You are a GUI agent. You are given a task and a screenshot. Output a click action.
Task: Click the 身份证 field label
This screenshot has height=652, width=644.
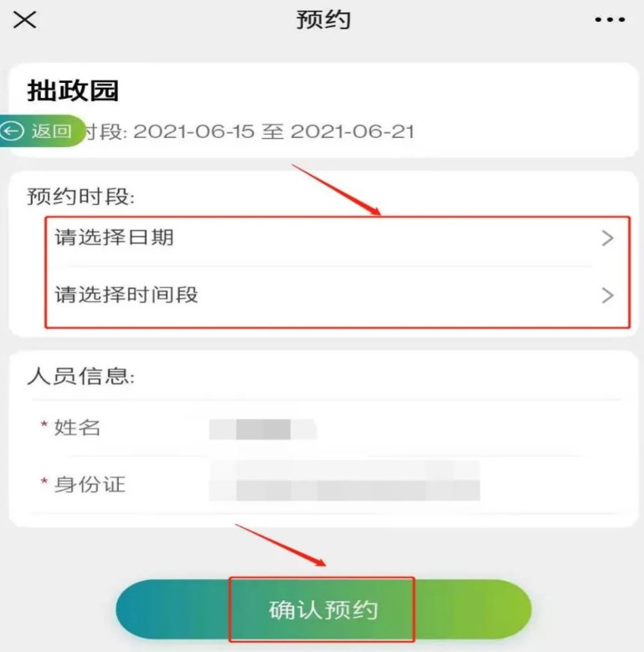(90, 485)
